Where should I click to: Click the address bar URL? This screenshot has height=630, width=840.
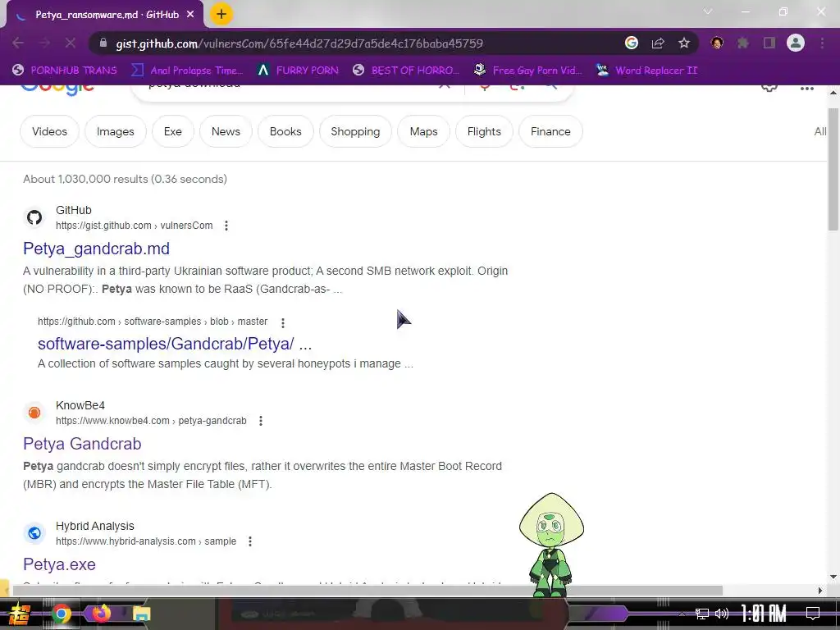tap(299, 43)
